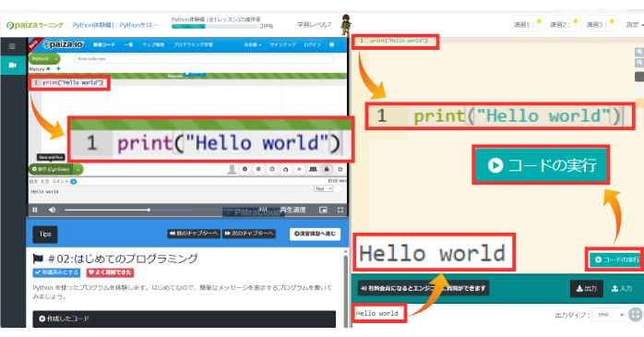Click the refresh icon in paiza.io toolbar
The image size is (644, 337).
[340, 169]
